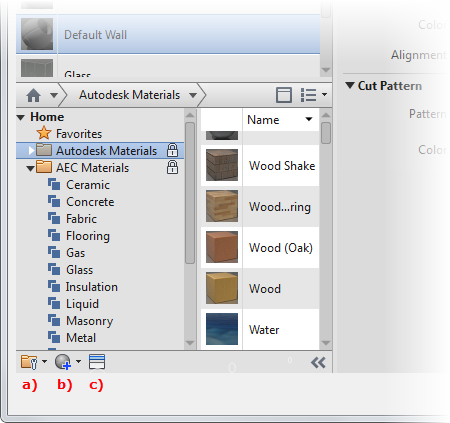Open the library management dropdown arrow
Viewport: 450px width, 423px height.
point(44,361)
